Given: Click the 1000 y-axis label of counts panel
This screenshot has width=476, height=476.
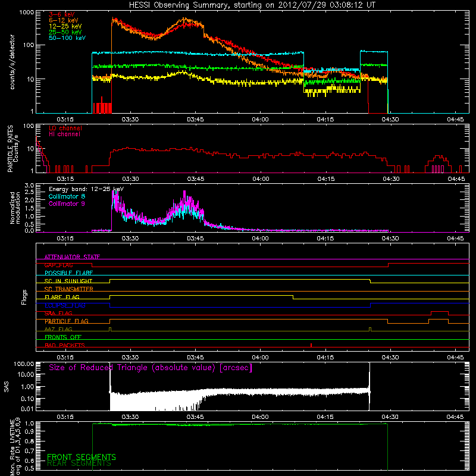Looking at the screenshot, I should click(x=26, y=12).
